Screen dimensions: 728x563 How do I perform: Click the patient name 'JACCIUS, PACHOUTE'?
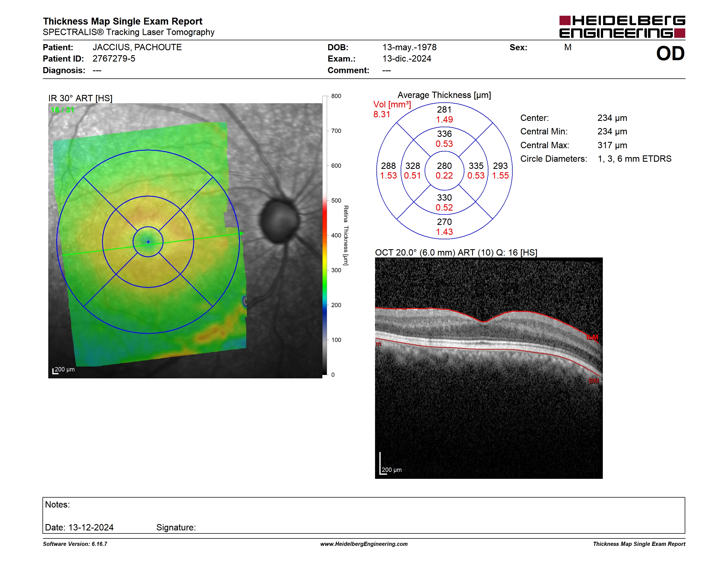click(137, 47)
